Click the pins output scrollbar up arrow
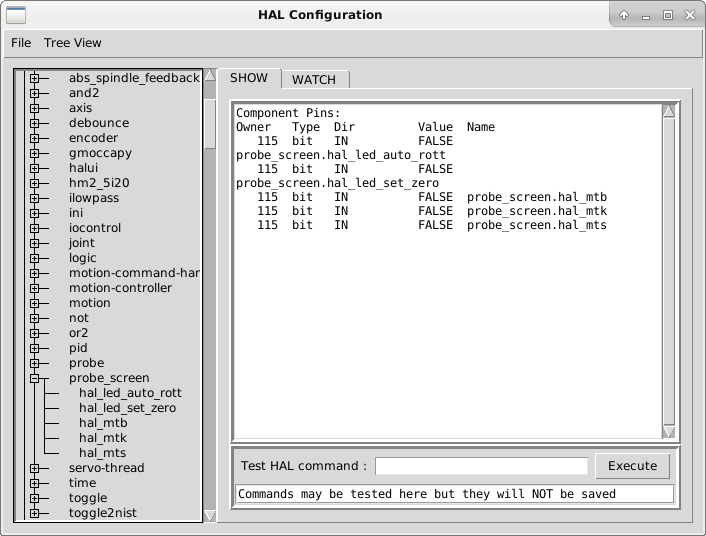This screenshot has width=706, height=536. (669, 111)
